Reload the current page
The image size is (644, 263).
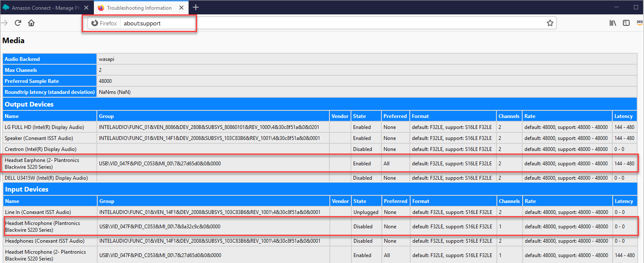tap(18, 23)
